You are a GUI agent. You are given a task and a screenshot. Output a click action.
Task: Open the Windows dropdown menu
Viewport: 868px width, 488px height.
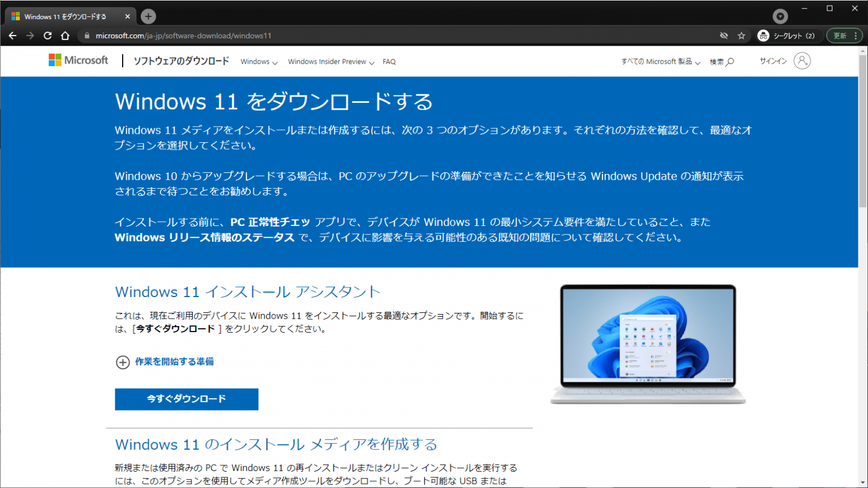(x=258, y=61)
